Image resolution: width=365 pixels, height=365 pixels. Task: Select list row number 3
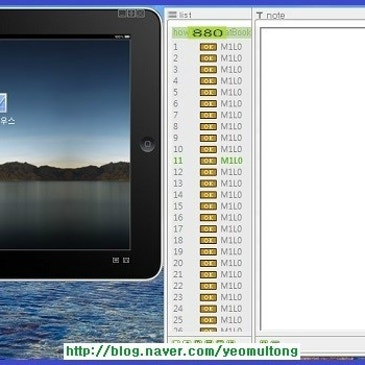[210, 70]
